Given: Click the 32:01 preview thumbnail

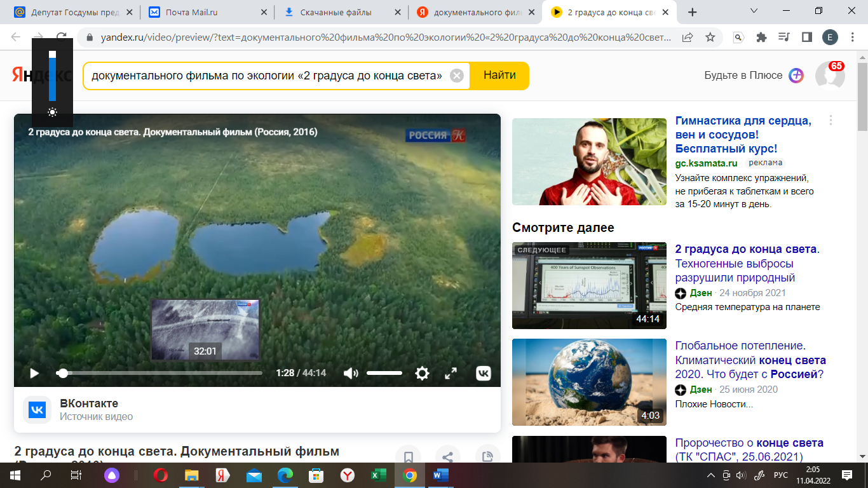Looking at the screenshot, I should (205, 329).
